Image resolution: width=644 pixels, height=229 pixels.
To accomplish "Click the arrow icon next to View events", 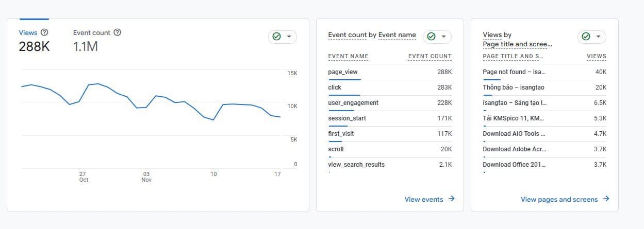I will [x=452, y=199].
